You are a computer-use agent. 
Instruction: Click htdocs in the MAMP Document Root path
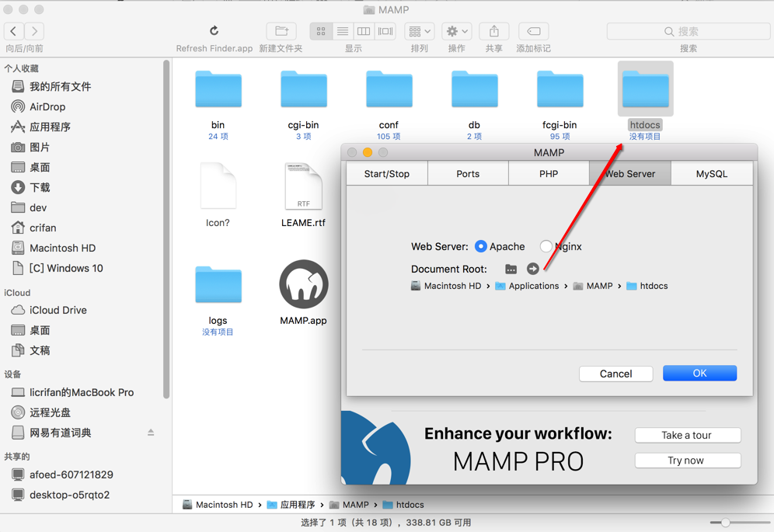[647, 286]
